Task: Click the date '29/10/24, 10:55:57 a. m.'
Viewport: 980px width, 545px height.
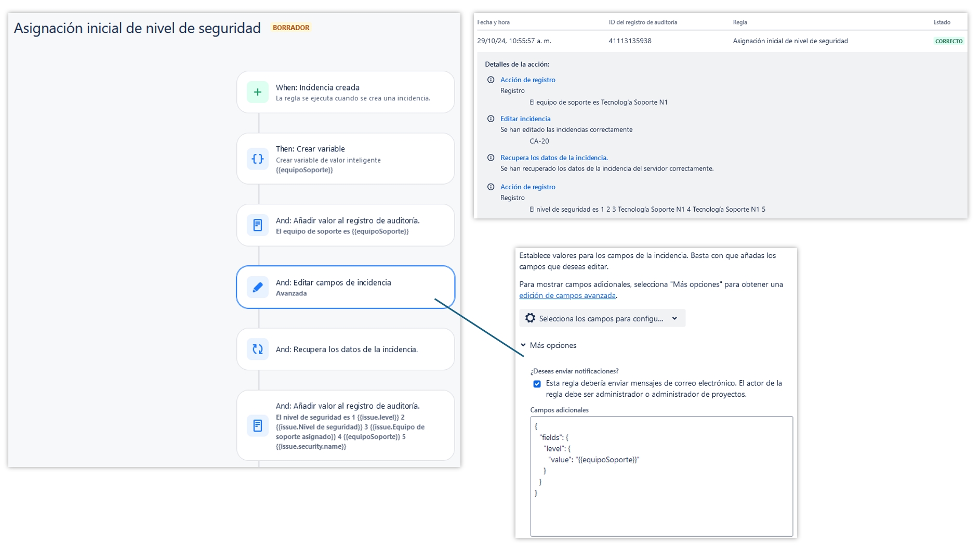Action: (x=514, y=41)
